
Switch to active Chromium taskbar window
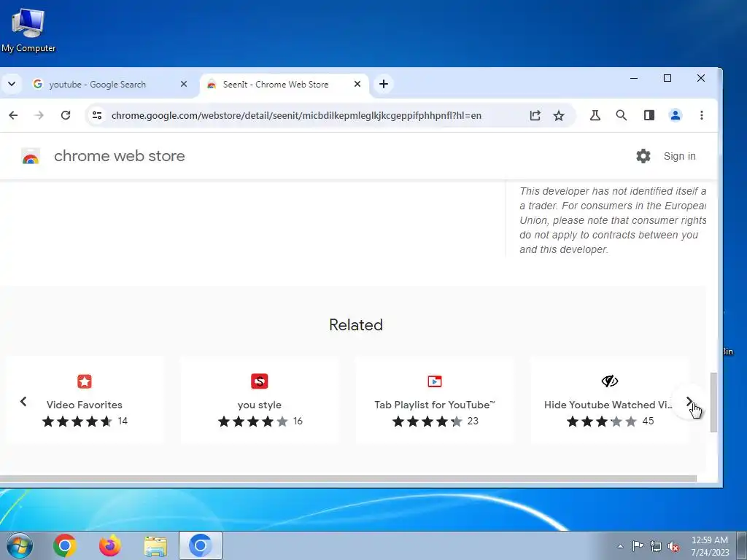coord(201,545)
